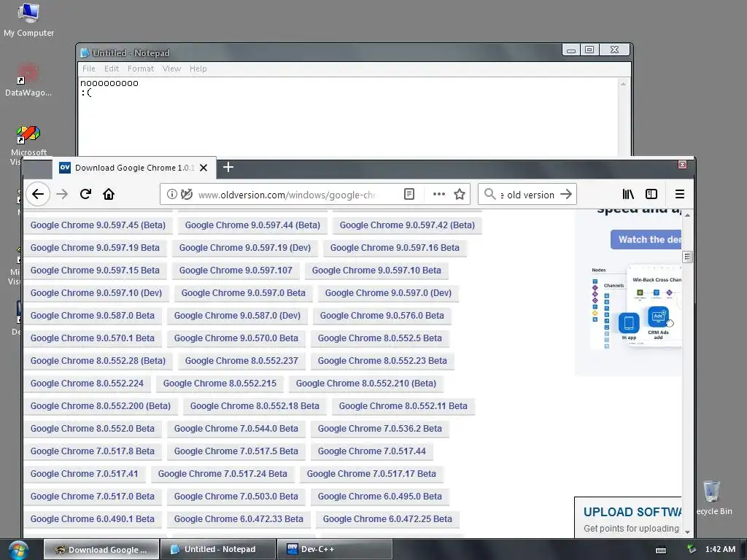Click the keyboard icon in system tray

pyautogui.click(x=661, y=550)
